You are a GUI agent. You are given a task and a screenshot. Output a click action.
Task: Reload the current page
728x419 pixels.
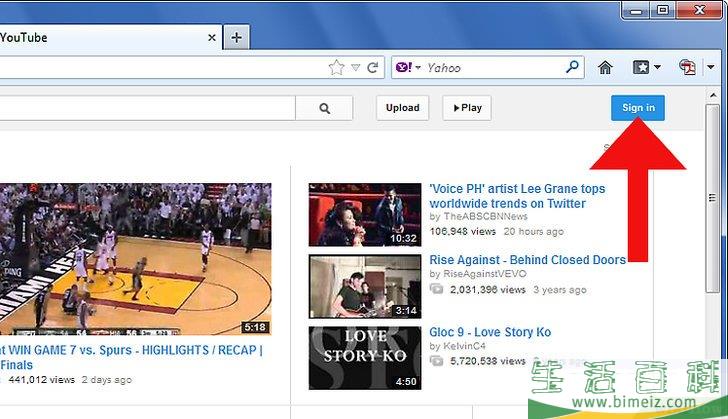[373, 68]
